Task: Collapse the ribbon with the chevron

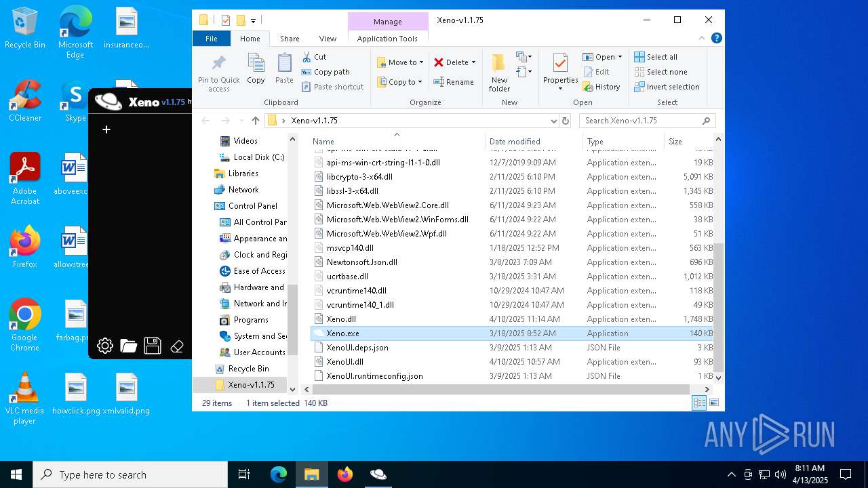Action: 701,39
